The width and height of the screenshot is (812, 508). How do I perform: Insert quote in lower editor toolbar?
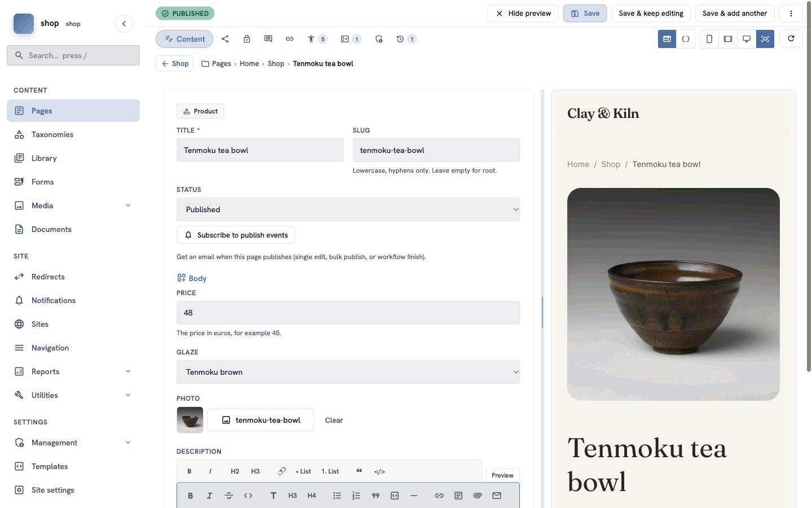click(376, 496)
